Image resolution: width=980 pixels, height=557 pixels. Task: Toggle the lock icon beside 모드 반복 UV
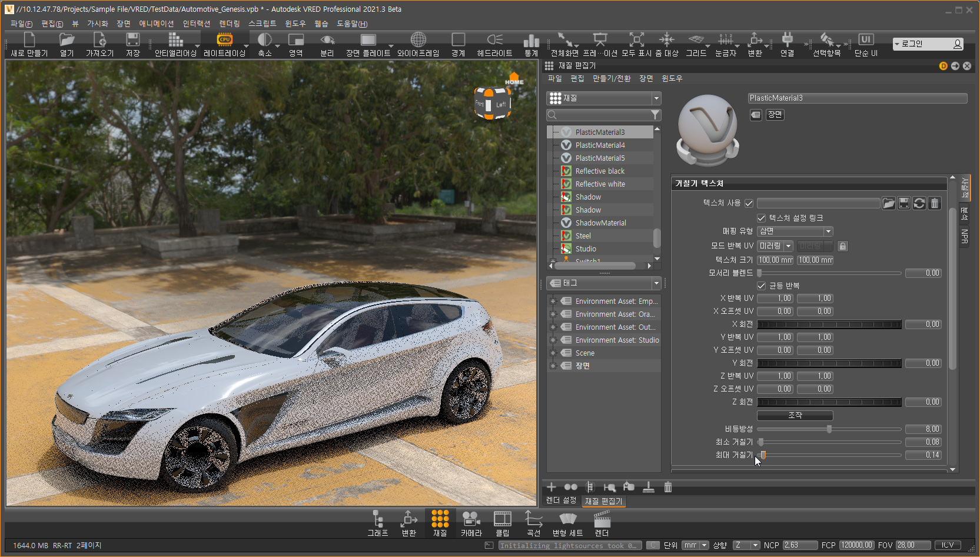[x=843, y=246]
